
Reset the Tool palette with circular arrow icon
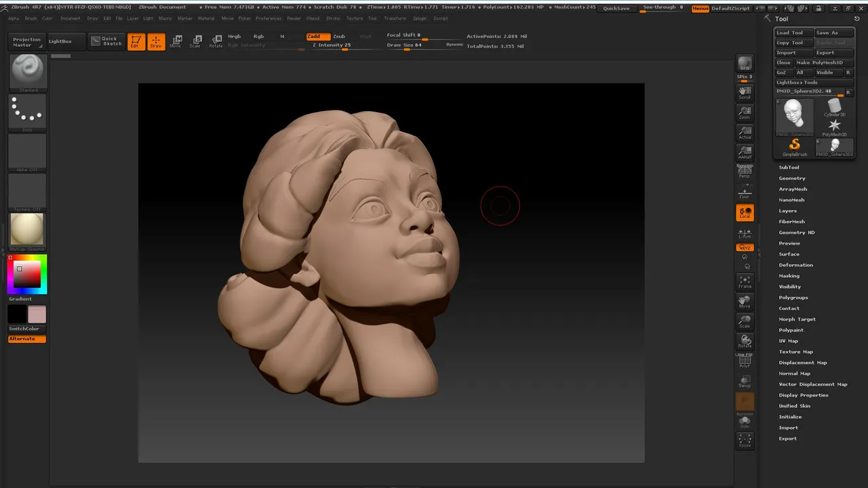point(857,19)
